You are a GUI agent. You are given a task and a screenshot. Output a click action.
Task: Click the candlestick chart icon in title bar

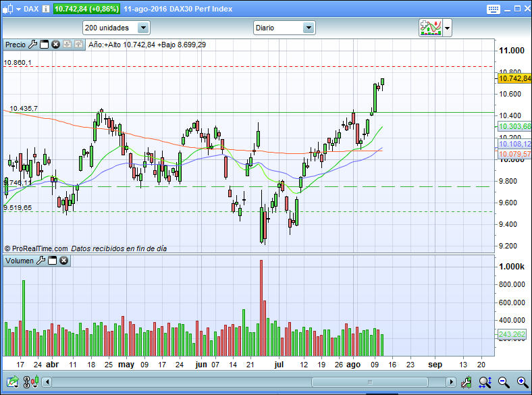tap(7, 9)
